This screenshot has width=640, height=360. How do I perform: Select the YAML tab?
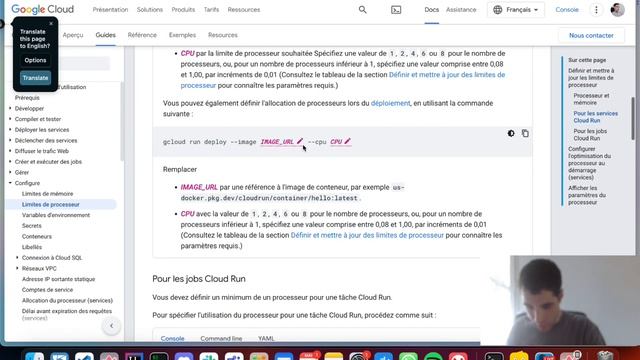(x=266, y=338)
